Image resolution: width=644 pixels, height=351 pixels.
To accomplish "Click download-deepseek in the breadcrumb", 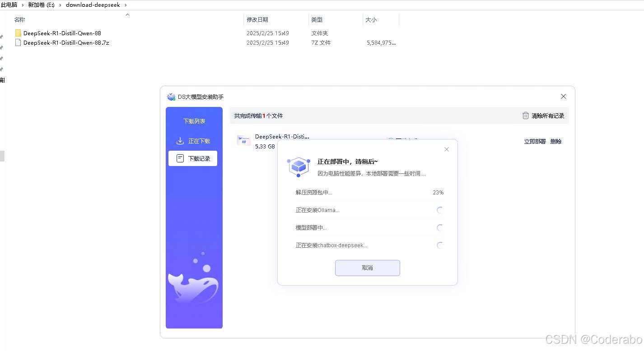I will (x=93, y=5).
